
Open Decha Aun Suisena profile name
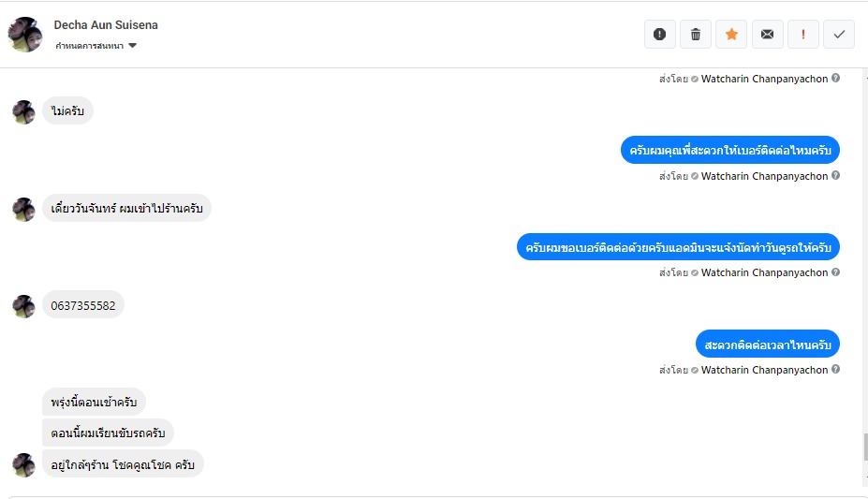click(x=106, y=25)
